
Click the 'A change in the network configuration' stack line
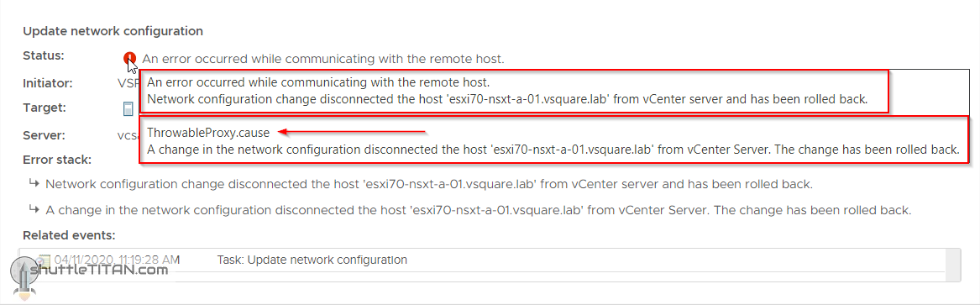[478, 210]
